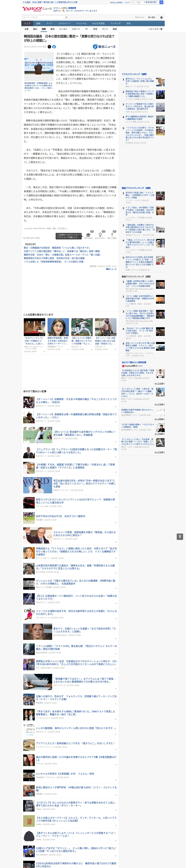Select the みんなの意見 navigation tab

coord(98,24)
